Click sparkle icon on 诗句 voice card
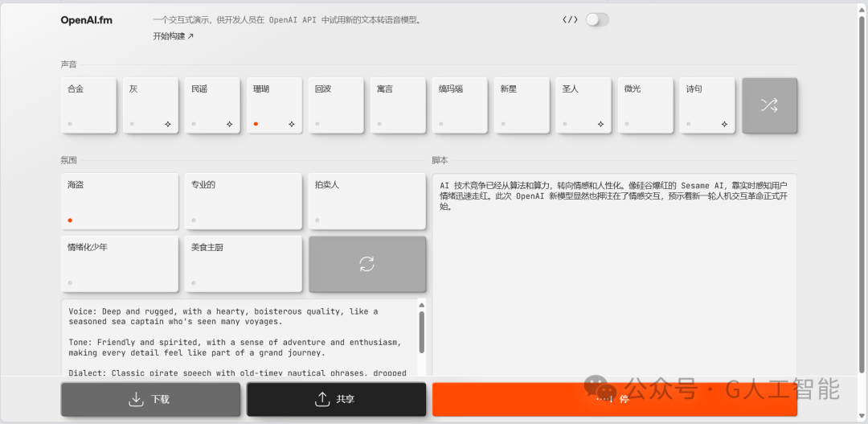This screenshot has width=868, height=424. [x=724, y=124]
